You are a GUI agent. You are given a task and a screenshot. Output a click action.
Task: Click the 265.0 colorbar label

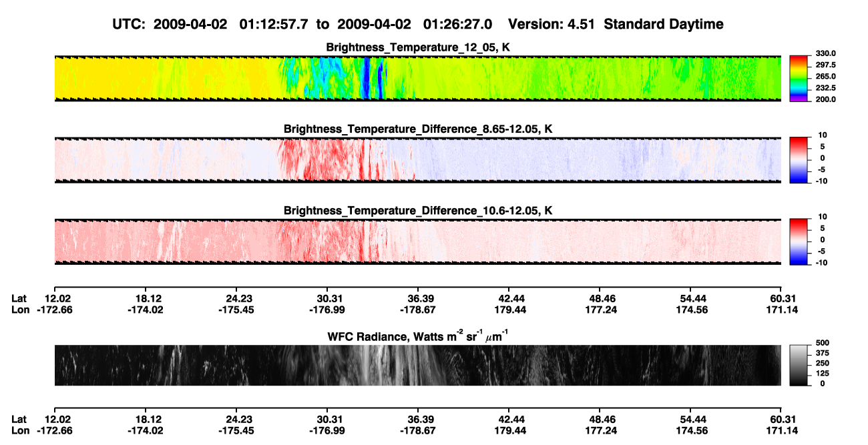825,77
